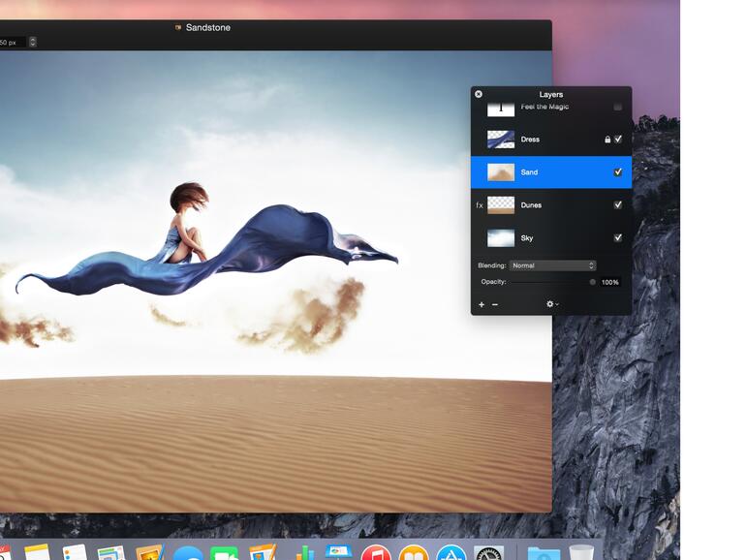The image size is (746, 560).
Task: Toggle the Sky layer visibility checkbox
Action: pos(618,238)
